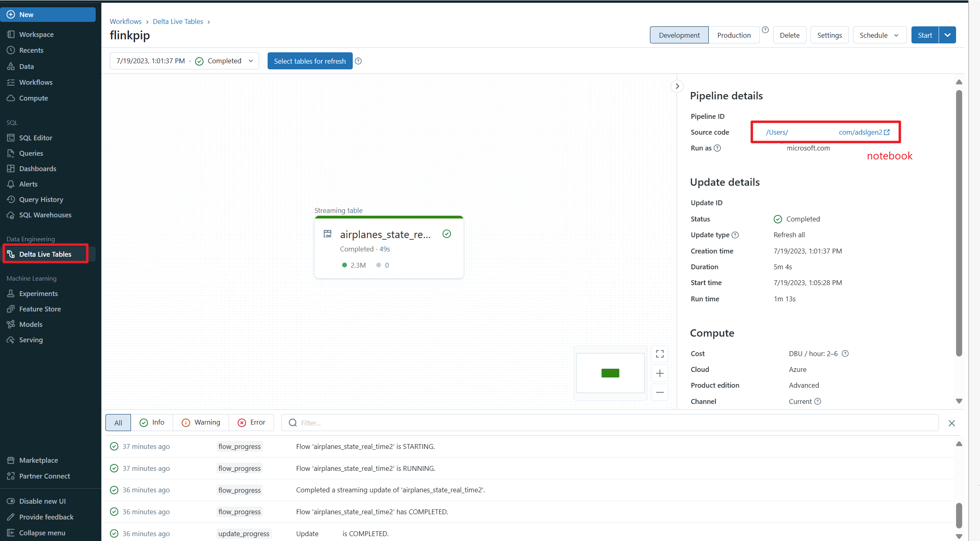Open external source code link icon
This screenshot has width=980, height=541.
(887, 132)
